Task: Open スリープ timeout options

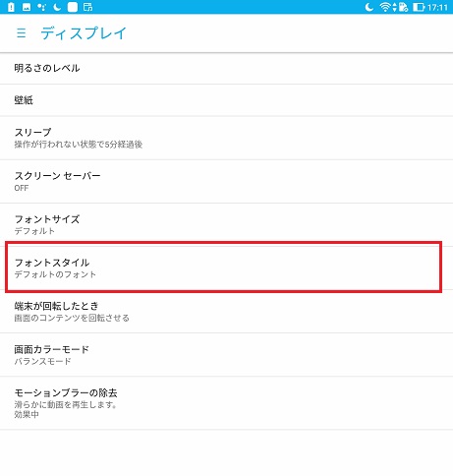Action: 226,138
